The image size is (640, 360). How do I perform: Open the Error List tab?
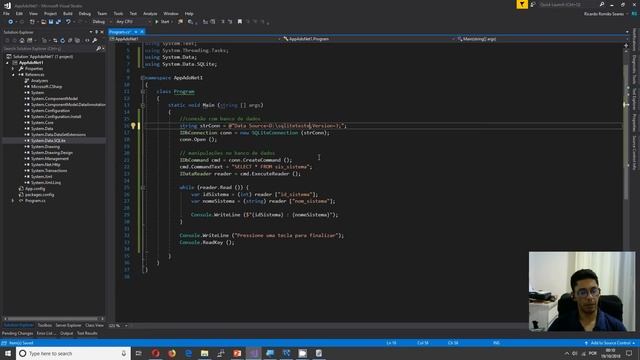point(45,333)
